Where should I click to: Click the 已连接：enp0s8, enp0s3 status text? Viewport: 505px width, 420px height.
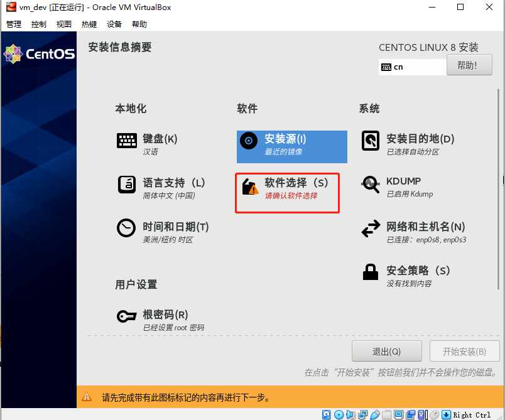pos(426,240)
